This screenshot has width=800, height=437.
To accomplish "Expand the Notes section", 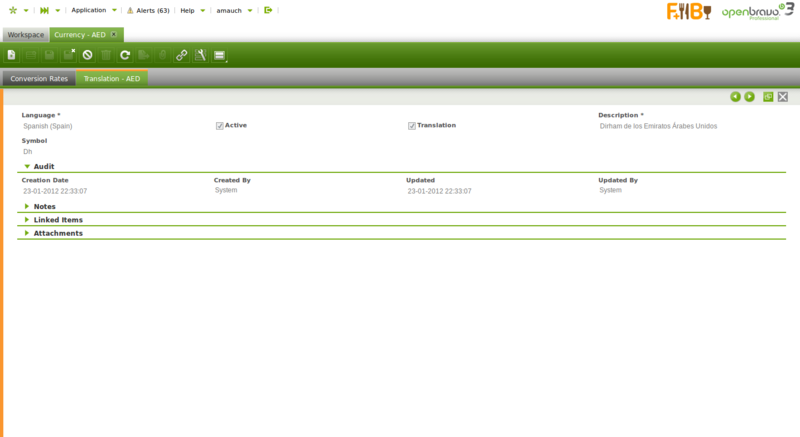I will 27,206.
